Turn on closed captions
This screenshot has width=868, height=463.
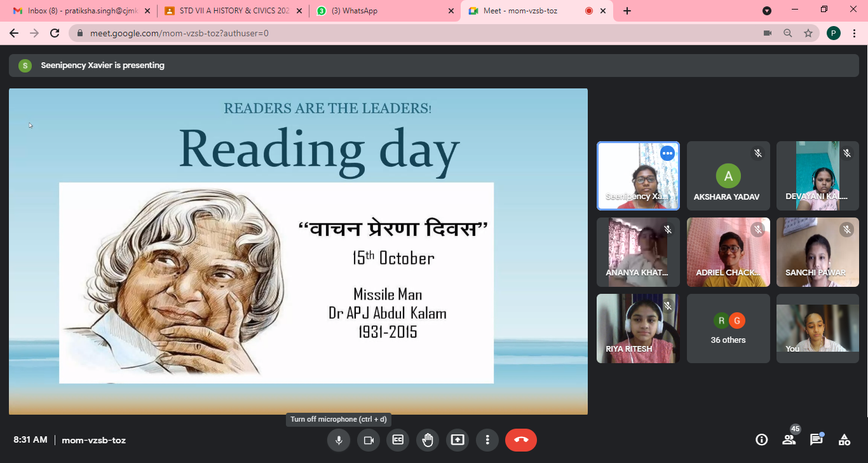pos(398,440)
